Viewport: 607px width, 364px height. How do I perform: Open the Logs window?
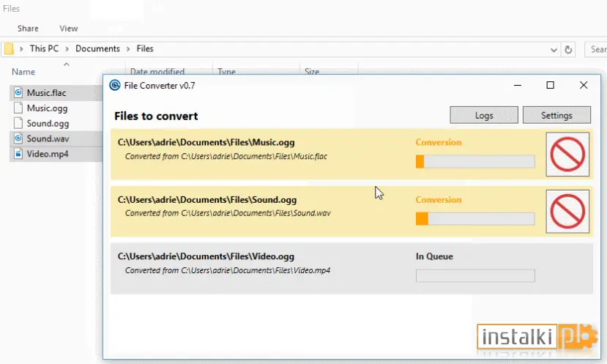(x=484, y=116)
